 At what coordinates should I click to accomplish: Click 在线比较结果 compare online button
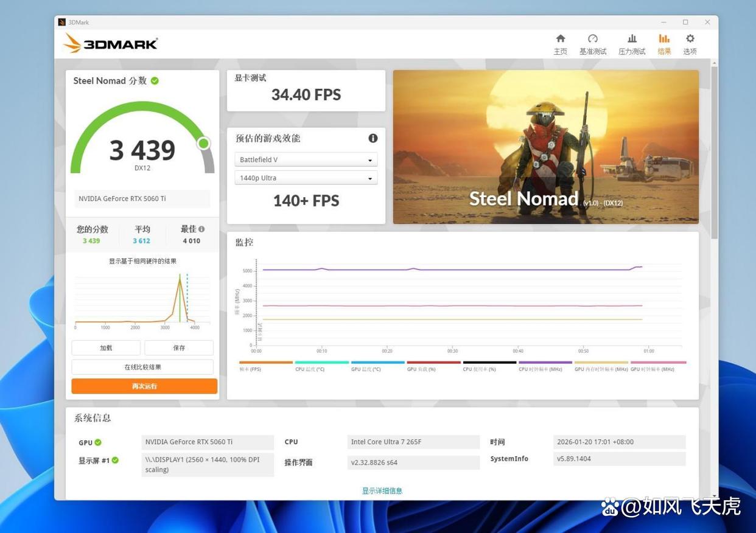point(142,367)
